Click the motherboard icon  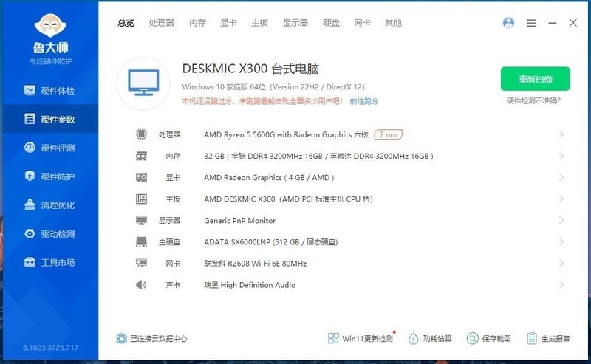tap(141, 199)
